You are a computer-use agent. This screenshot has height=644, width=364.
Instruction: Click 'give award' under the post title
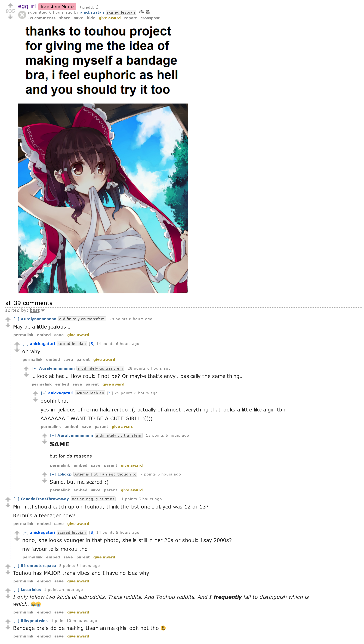point(110,18)
